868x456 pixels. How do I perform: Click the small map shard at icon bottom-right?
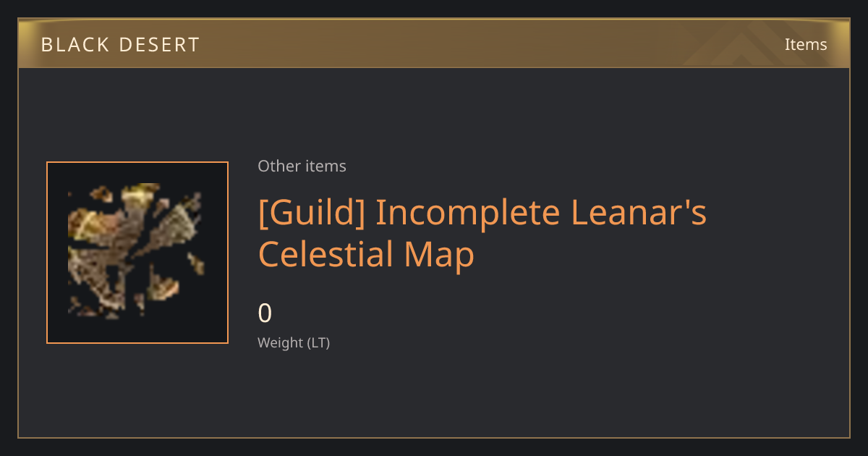pos(163,287)
